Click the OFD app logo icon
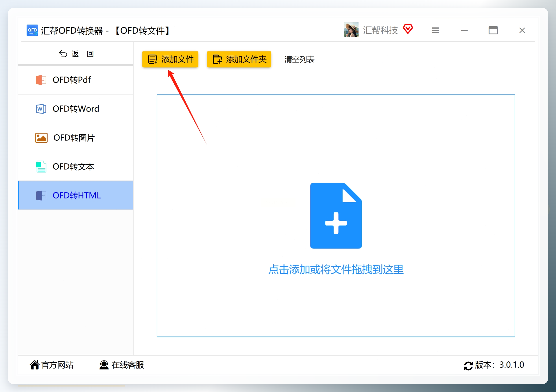This screenshot has width=556, height=392. pos(32,30)
